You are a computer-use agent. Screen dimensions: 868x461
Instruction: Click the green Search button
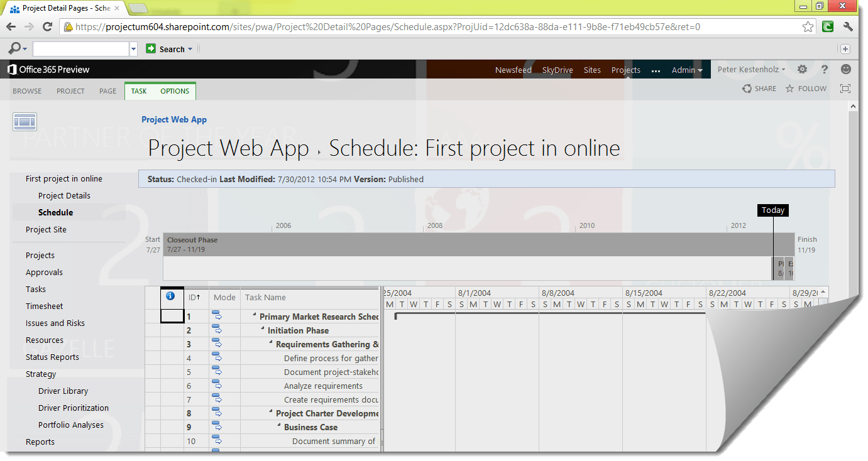point(165,49)
